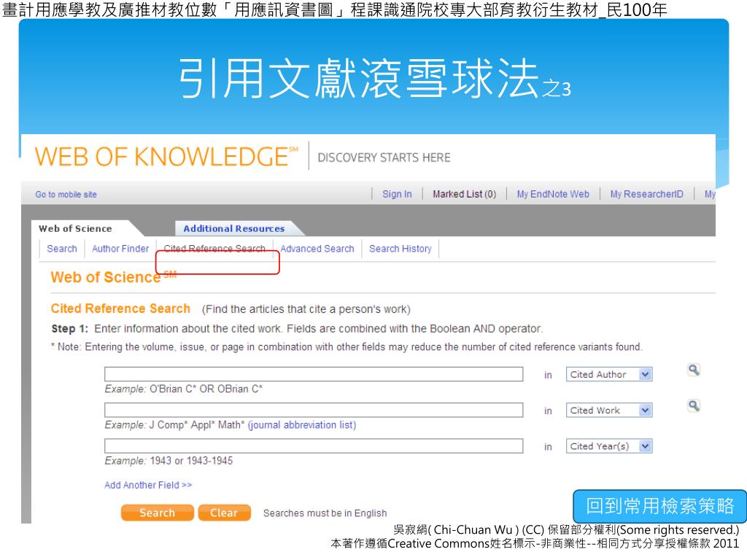Click the orange Search button

click(x=158, y=513)
